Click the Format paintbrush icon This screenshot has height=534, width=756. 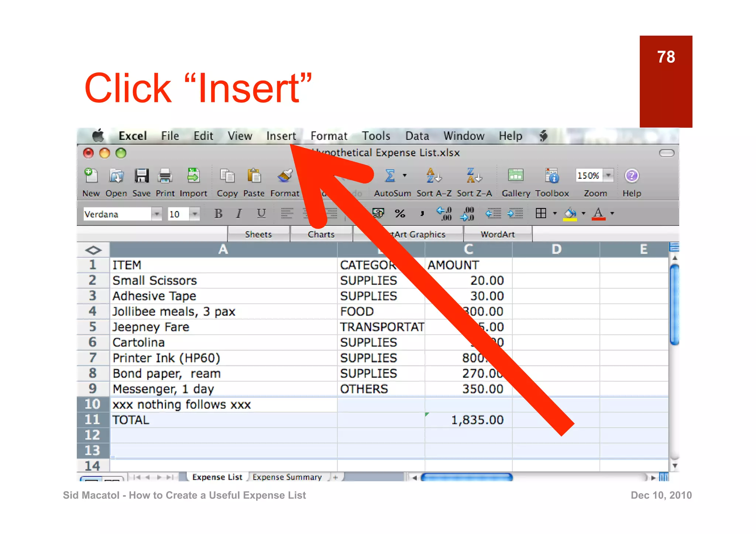pos(285,176)
